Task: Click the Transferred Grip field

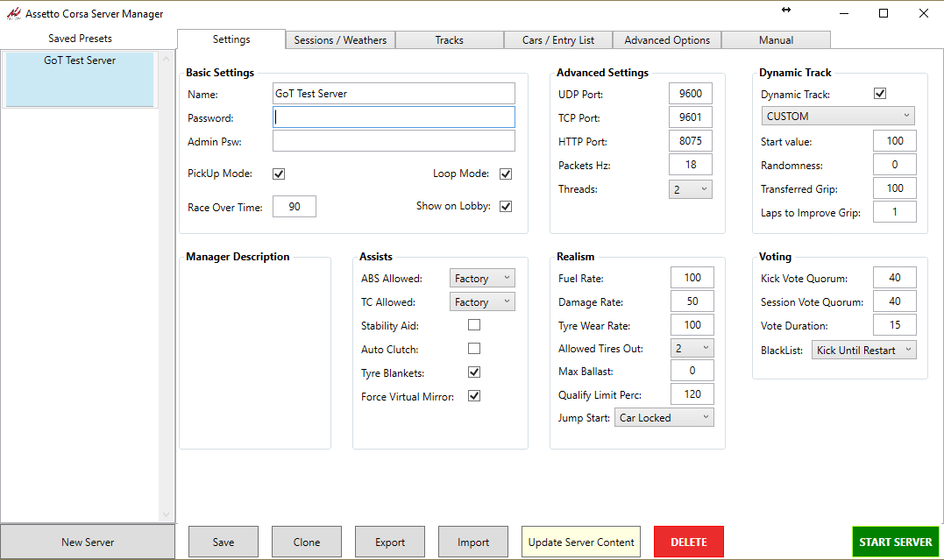Action: 895,188
